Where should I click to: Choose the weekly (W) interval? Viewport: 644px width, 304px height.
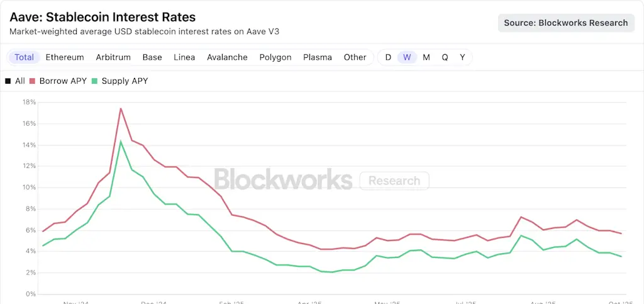tap(407, 57)
